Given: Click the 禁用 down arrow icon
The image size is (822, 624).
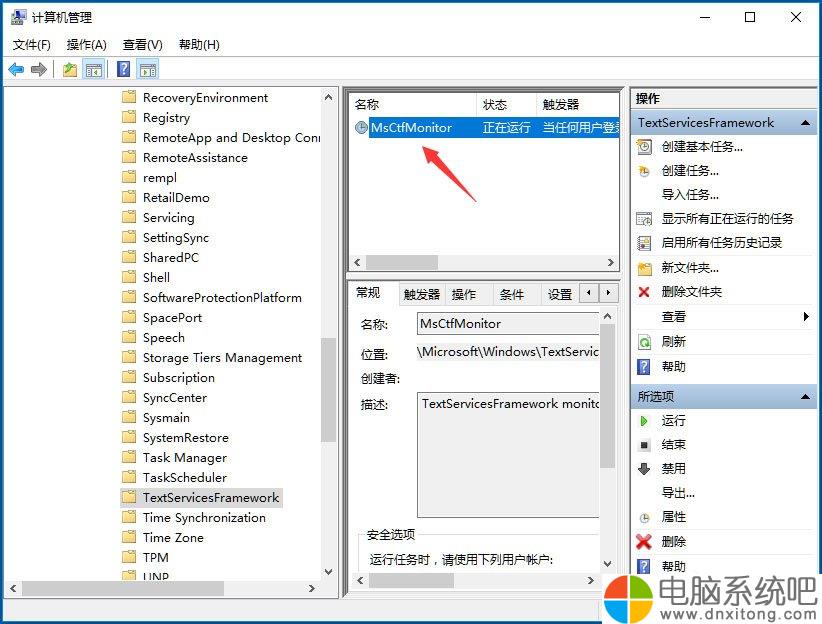Looking at the screenshot, I should (644, 469).
